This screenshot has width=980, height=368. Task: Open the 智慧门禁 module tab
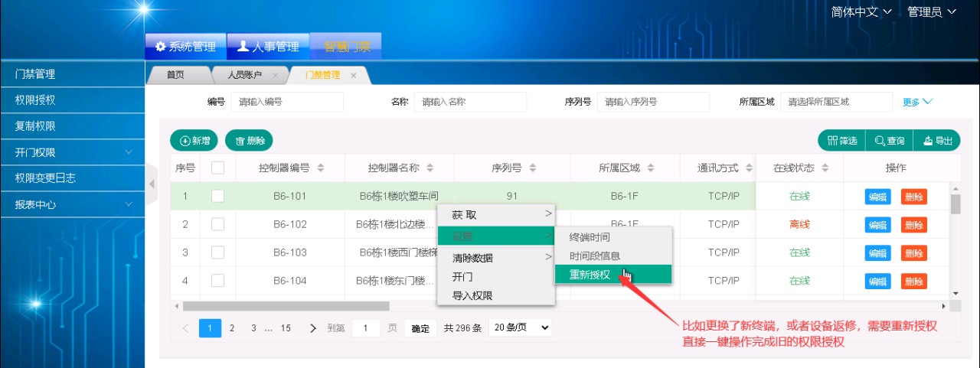[x=346, y=47]
